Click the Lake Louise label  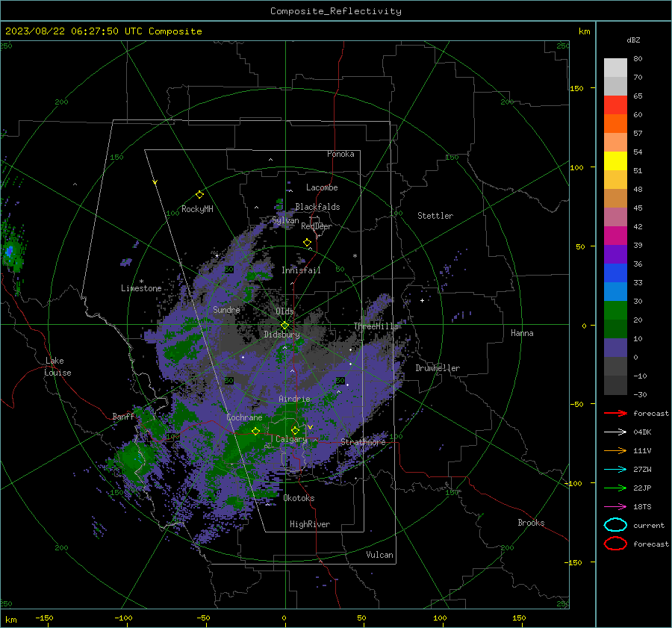click(57, 367)
